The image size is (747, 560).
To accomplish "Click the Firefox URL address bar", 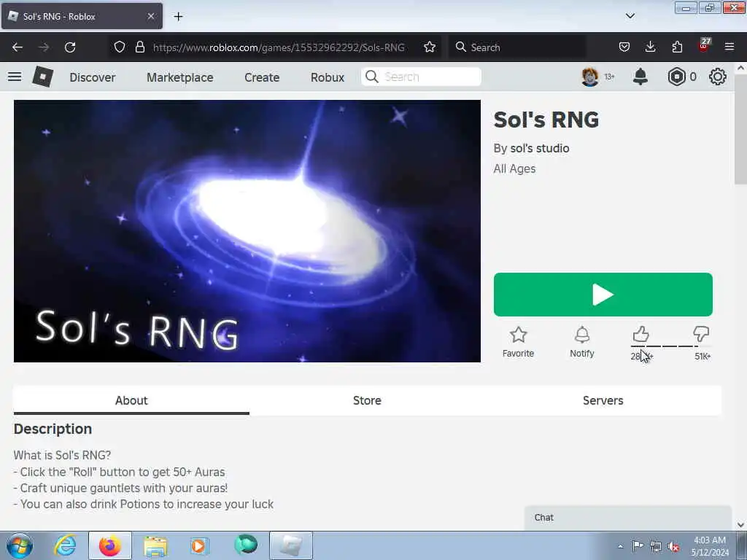I will 279,47.
